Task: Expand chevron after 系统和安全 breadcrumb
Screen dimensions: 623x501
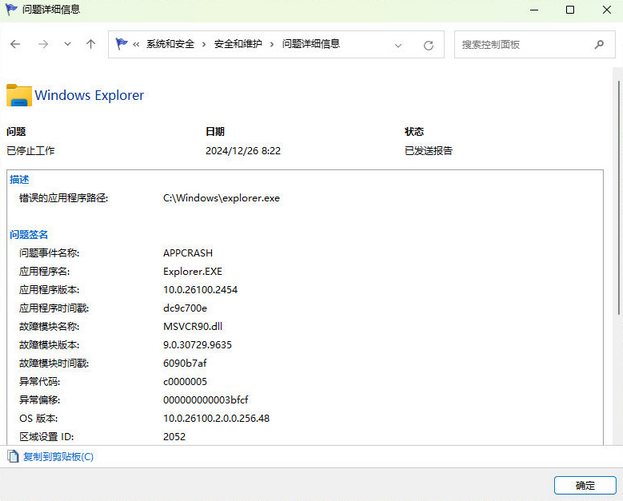Action: [203, 45]
